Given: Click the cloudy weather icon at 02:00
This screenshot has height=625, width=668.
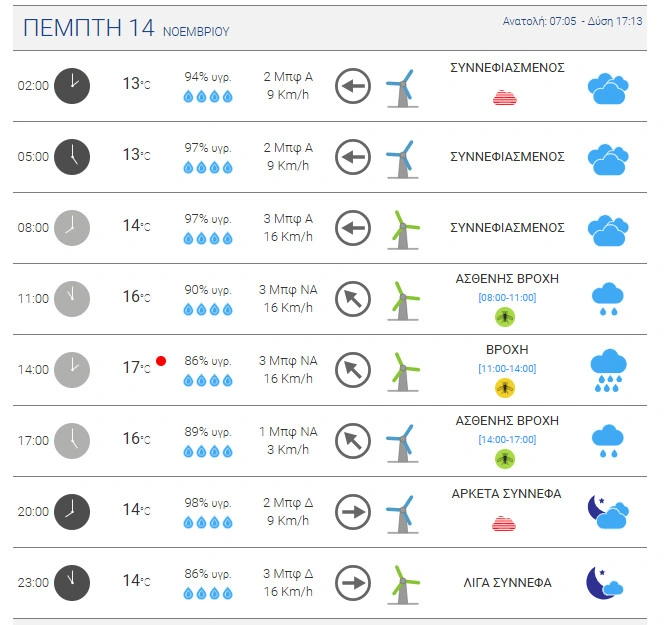Looking at the screenshot, I should [x=607, y=88].
